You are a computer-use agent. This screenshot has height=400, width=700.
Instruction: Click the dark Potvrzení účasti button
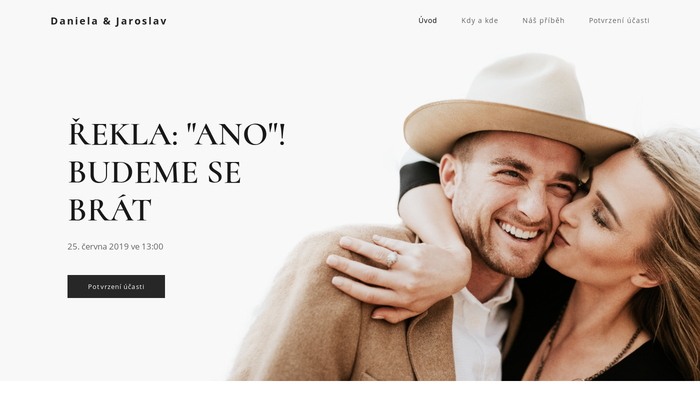pos(116,286)
